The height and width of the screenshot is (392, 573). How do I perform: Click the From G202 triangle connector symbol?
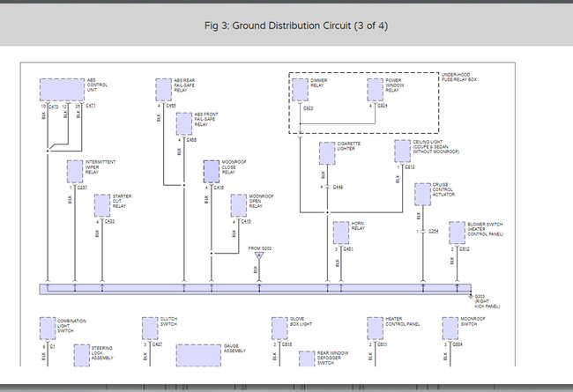point(260,257)
